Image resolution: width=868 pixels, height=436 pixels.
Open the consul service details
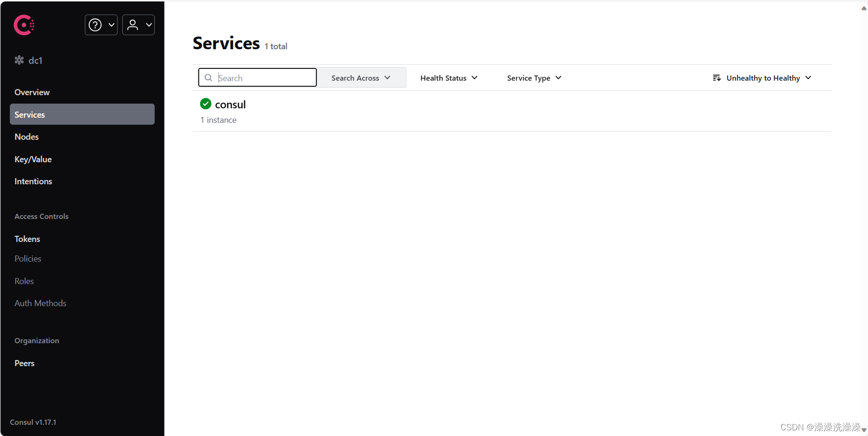[230, 104]
